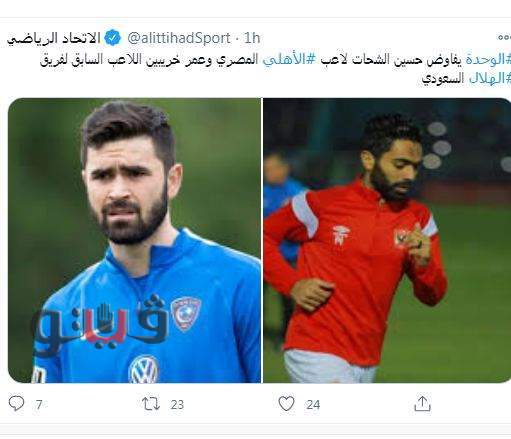Click the Arabic watermark logo on photo
511x439 pixels.
click(x=99, y=325)
